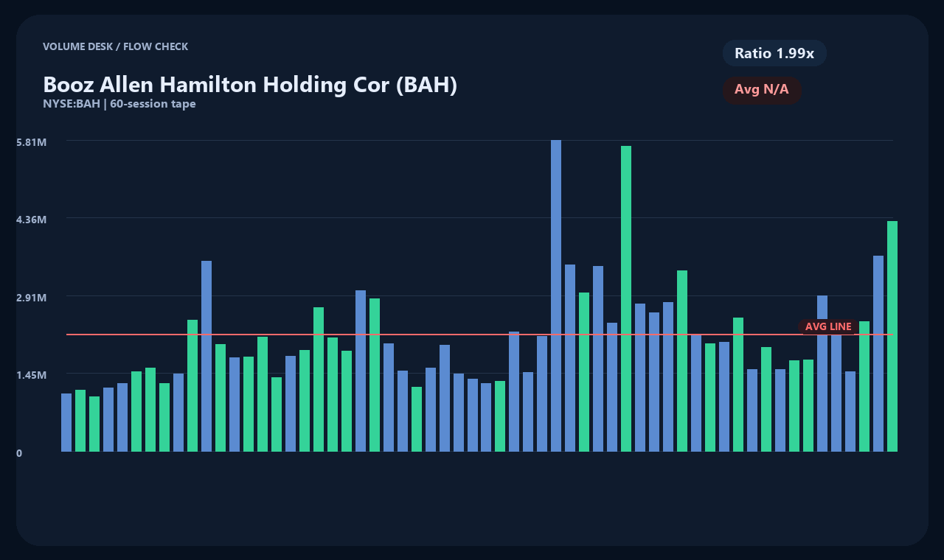Click the NYSE:BAH | 60-session tape subtitle
944x560 pixels.
119,104
